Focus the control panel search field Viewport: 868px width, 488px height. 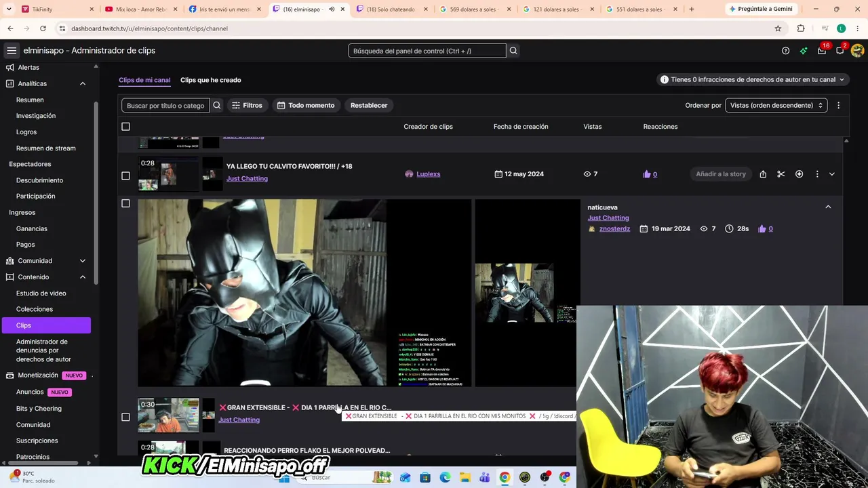[x=427, y=51]
